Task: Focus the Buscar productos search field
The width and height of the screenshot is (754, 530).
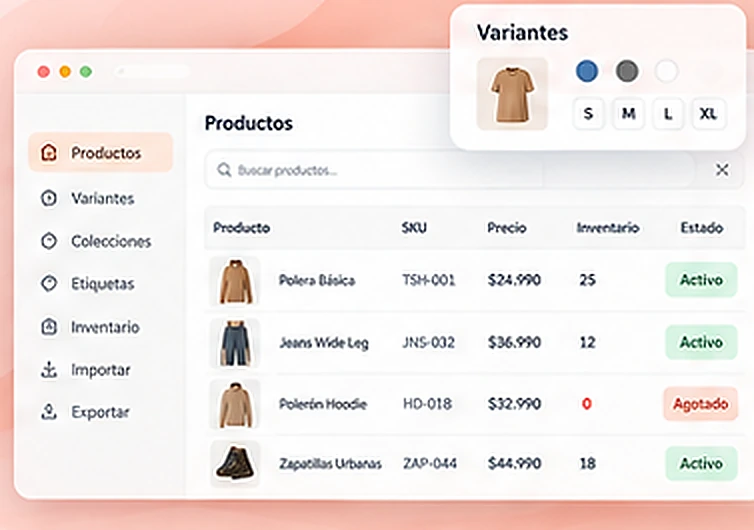Action: (450, 170)
